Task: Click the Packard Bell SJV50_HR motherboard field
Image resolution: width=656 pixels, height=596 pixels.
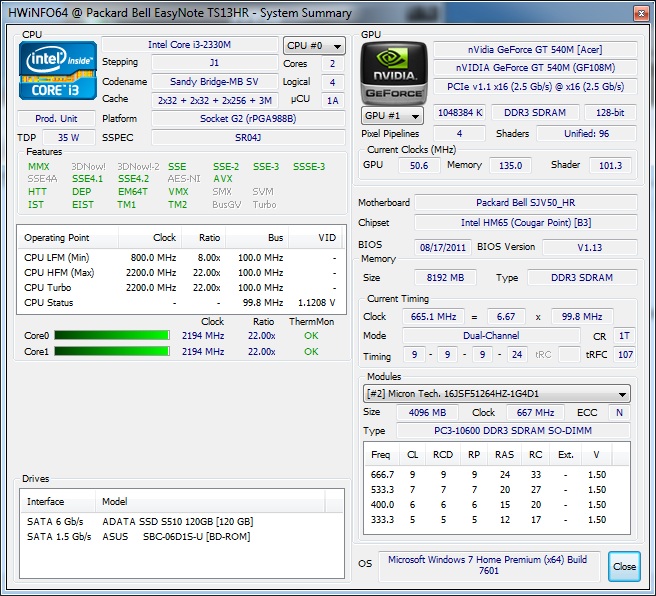Action: click(525, 202)
